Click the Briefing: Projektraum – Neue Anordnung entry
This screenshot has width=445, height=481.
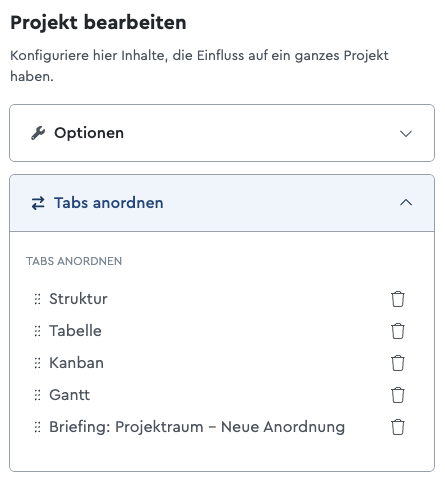(197, 427)
